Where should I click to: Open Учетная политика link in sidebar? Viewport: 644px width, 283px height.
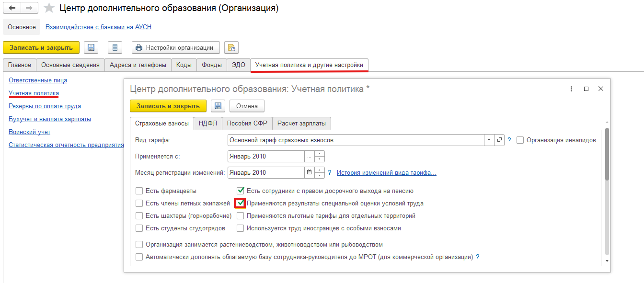pos(34,93)
